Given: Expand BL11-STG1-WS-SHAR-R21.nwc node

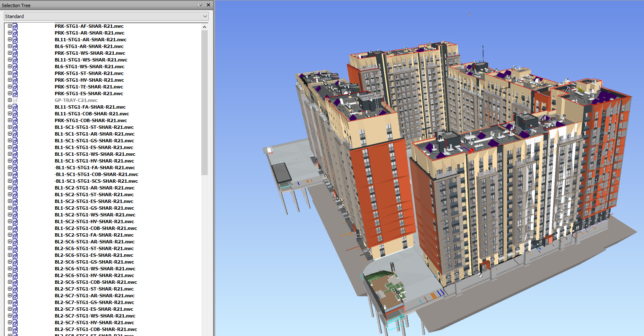Looking at the screenshot, I should 10,60.
